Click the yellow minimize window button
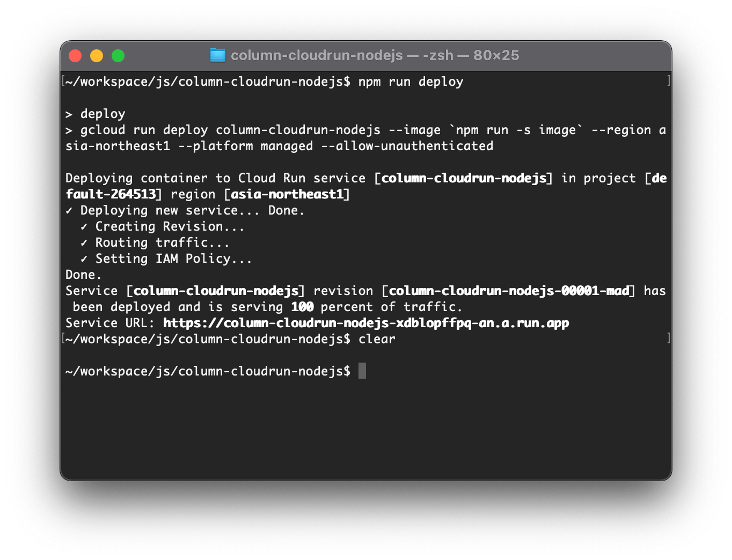This screenshot has width=732, height=560. (97, 56)
